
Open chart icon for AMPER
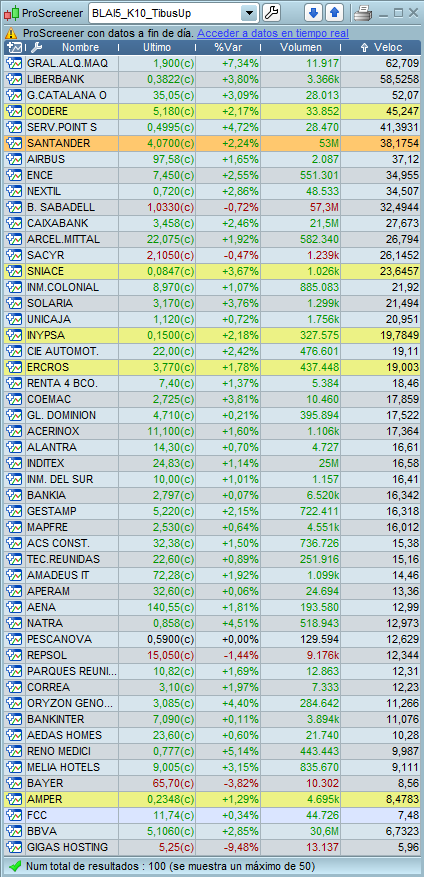coord(13,799)
